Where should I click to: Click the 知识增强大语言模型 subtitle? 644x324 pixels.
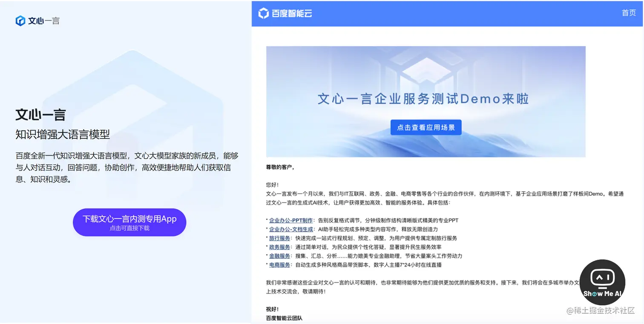click(x=63, y=135)
